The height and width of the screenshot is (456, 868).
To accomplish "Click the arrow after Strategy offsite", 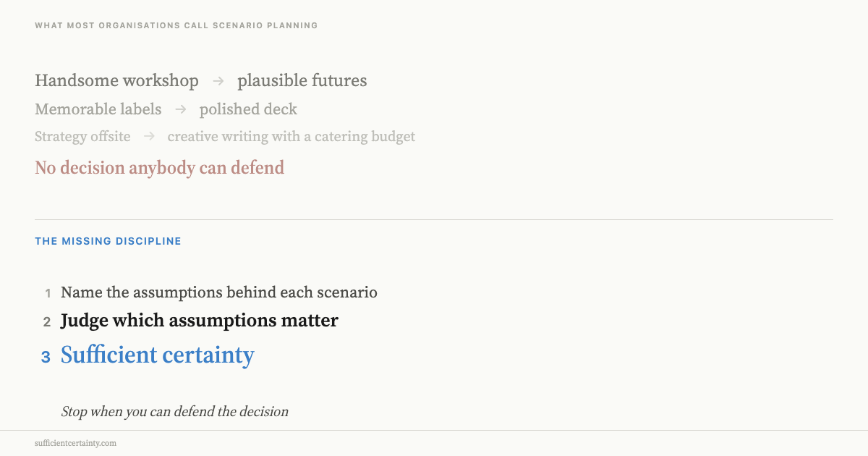I will (149, 136).
